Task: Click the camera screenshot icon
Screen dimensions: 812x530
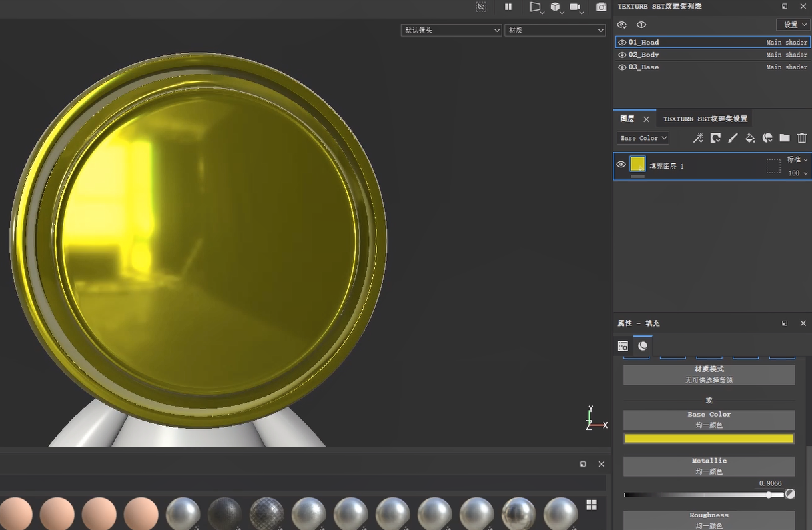Action: coord(601,7)
